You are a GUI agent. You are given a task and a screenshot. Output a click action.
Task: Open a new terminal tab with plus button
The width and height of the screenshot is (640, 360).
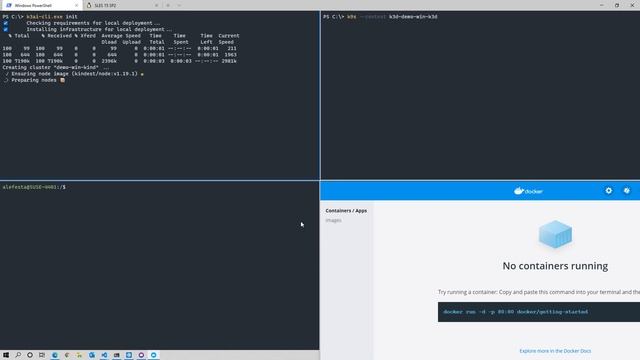[168, 5]
